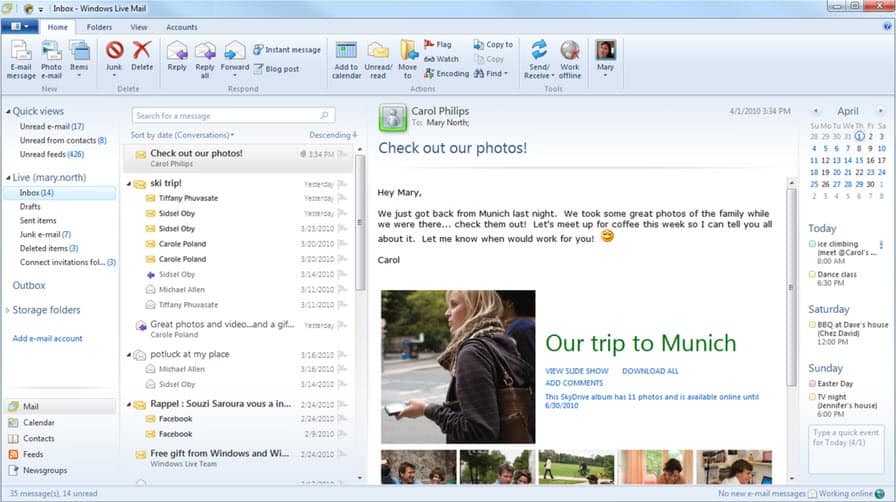Create a new E-mail message
896x502 pixels.
(x=21, y=60)
